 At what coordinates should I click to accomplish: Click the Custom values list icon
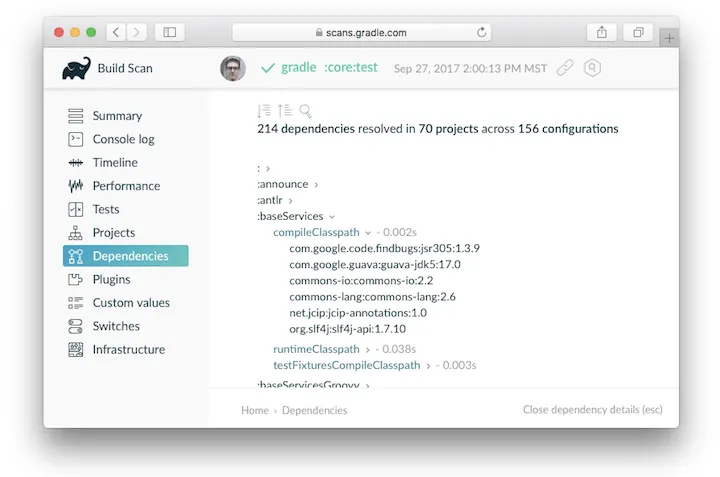pyautogui.click(x=76, y=303)
